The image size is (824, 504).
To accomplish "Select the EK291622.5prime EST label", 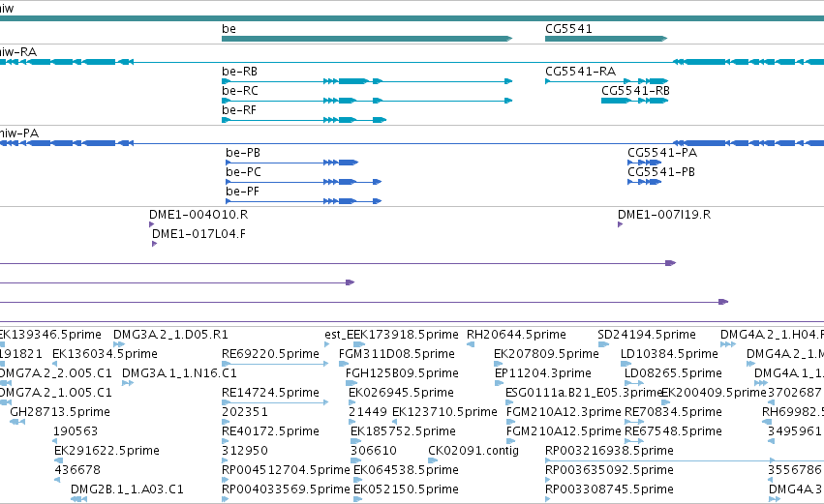I will 107,451.
